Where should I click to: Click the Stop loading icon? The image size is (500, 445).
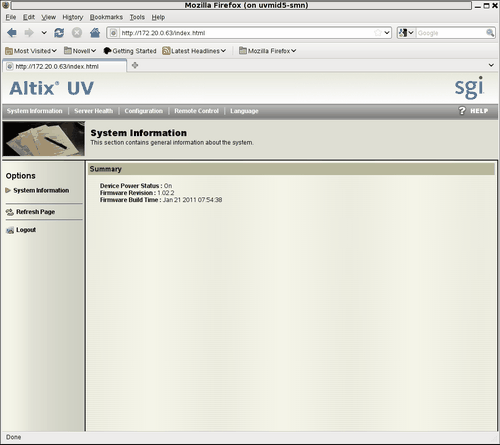[x=77, y=33]
